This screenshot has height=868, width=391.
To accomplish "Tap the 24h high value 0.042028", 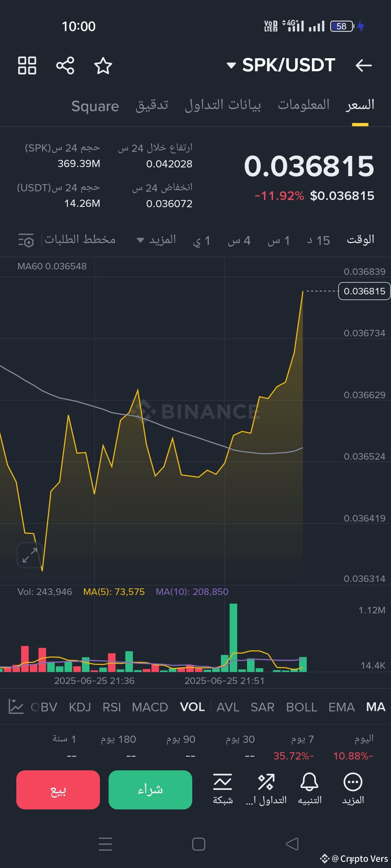I will point(169,164).
